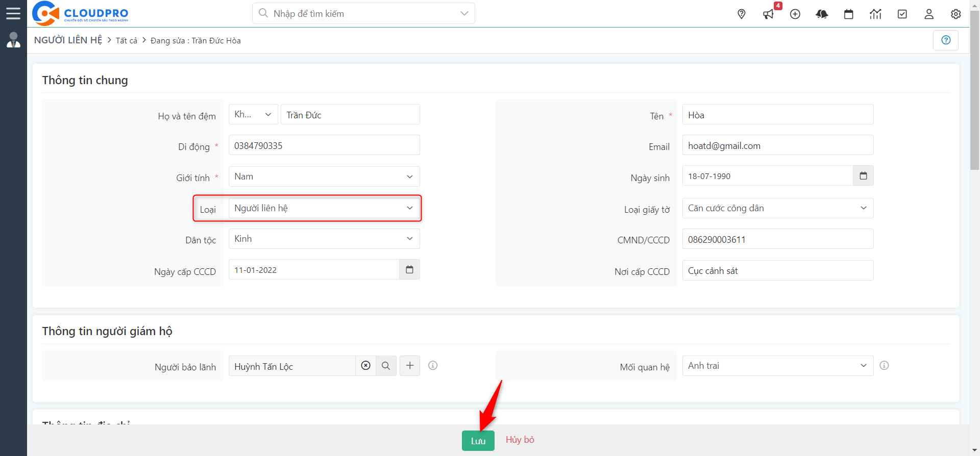Show info for Người bảo lãnh field
980x456 pixels.
coord(433,365)
